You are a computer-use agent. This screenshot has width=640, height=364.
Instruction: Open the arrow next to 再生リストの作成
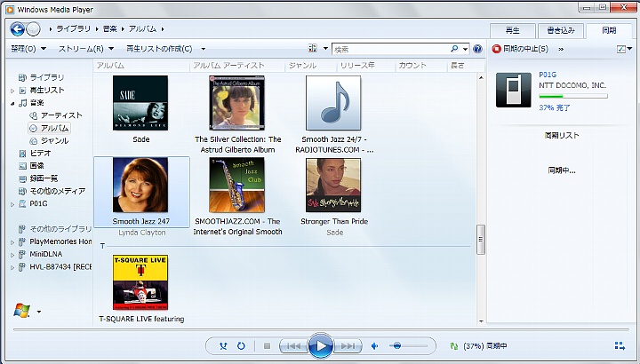(x=204, y=49)
